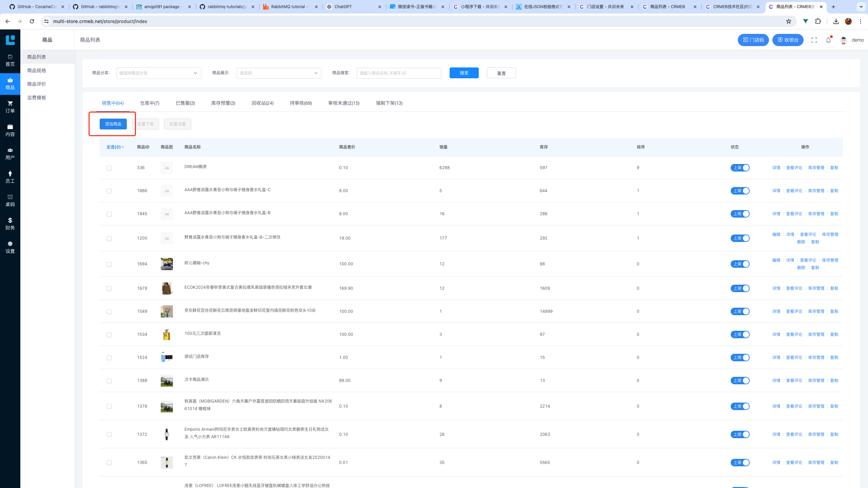Open the 全选(0) selection dropdown
Image resolution: width=868 pixels, height=488 pixels.
[x=115, y=147]
